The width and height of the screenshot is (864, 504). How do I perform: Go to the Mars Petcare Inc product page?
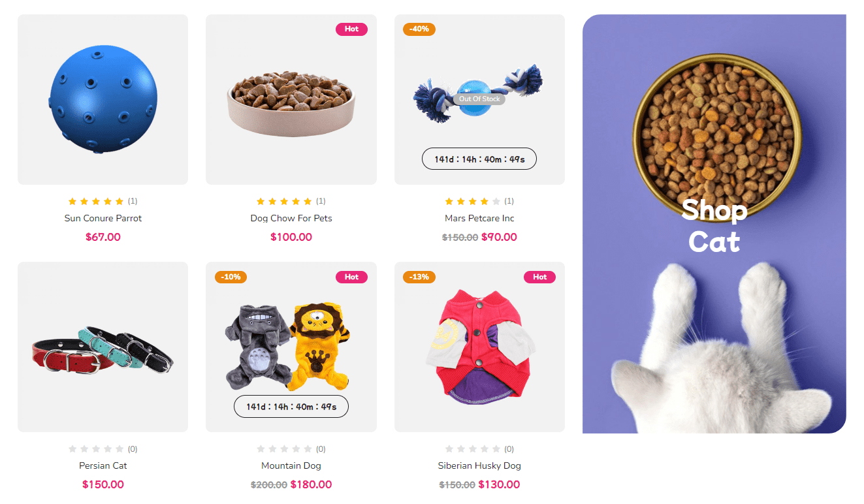tap(479, 218)
